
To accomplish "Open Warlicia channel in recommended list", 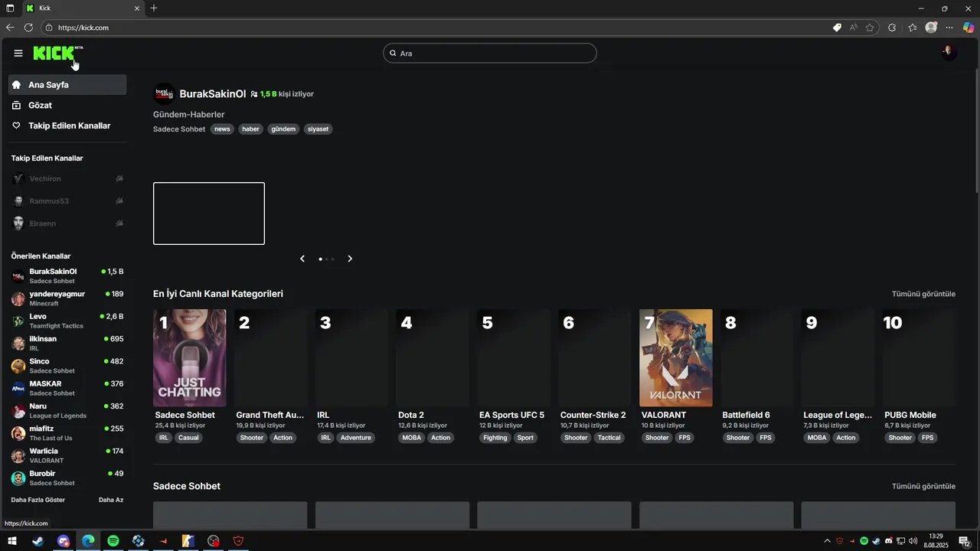I will [x=67, y=455].
